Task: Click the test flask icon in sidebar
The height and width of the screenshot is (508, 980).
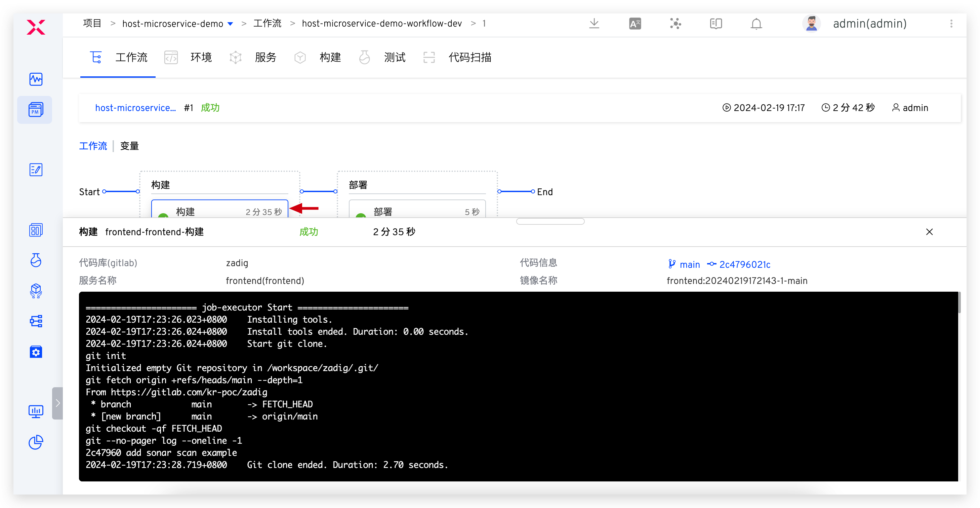Action: coord(36,260)
